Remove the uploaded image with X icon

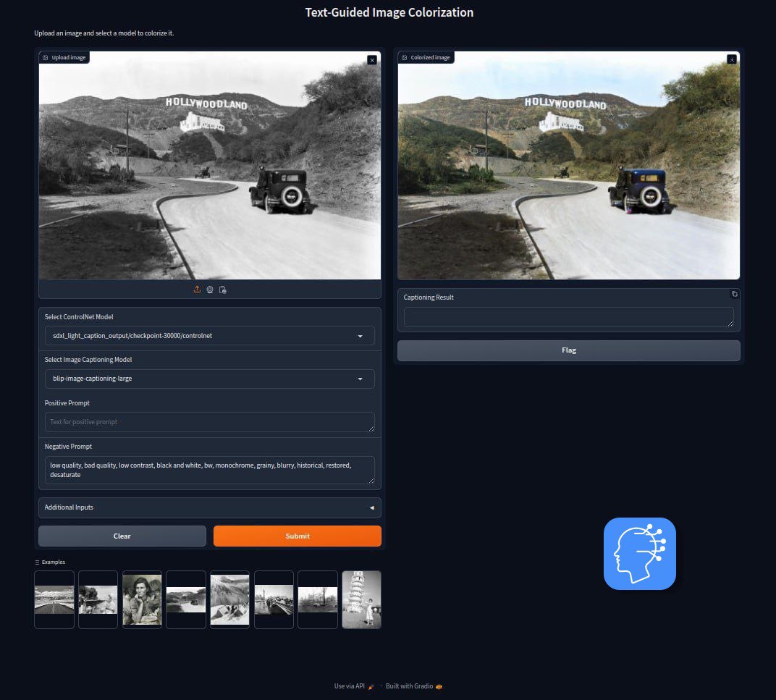tap(372, 60)
